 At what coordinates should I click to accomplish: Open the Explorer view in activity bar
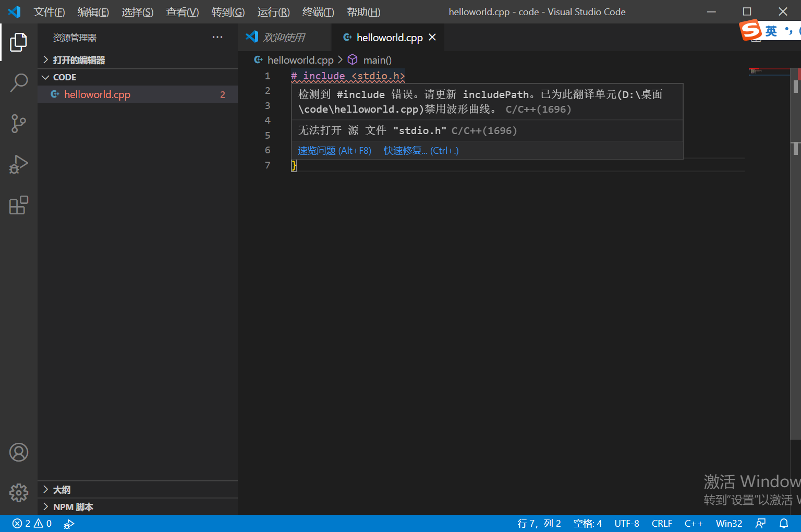(x=19, y=42)
